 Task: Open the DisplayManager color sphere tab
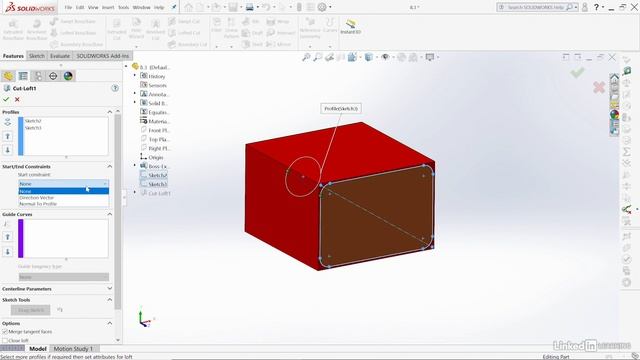coord(68,76)
